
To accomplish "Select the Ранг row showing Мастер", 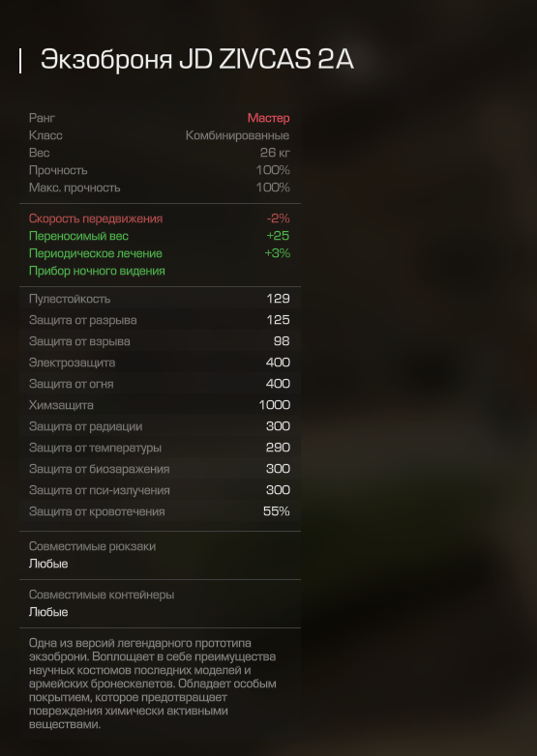I will [x=160, y=118].
